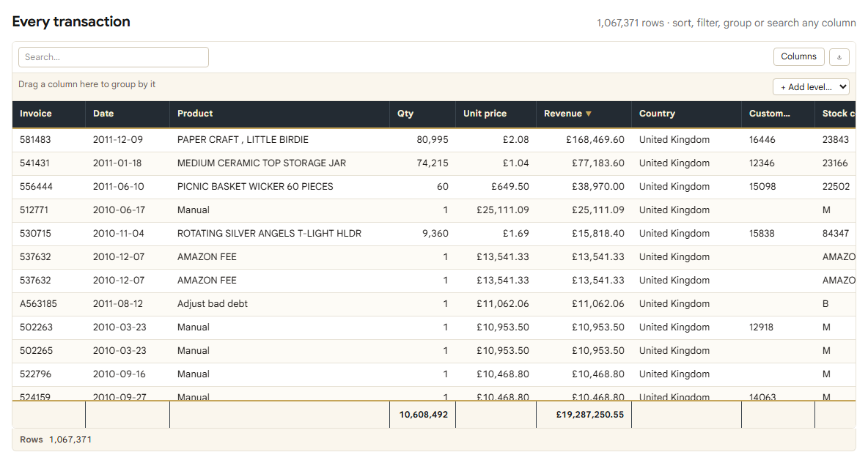Click the group-by drop zone hint
This screenshot has height=463, width=868.
pyautogui.click(x=87, y=84)
